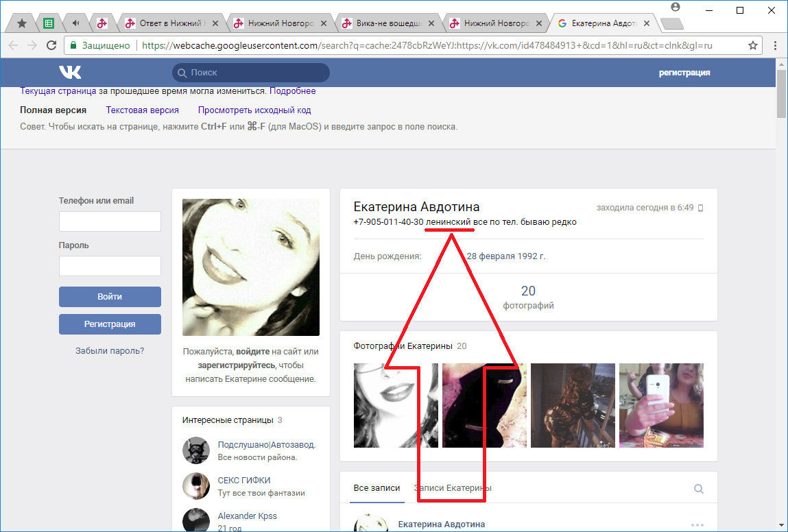Screen dimensions: 788x532
Task: Reload the page with the refresh icon
Action: coord(51,45)
